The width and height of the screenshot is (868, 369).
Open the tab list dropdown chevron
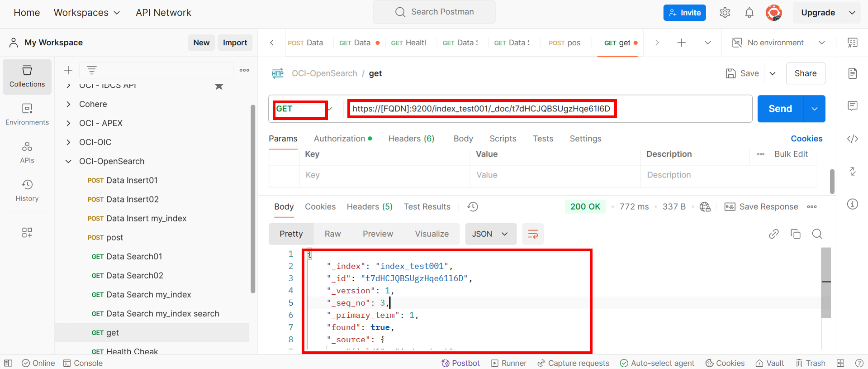(x=707, y=43)
